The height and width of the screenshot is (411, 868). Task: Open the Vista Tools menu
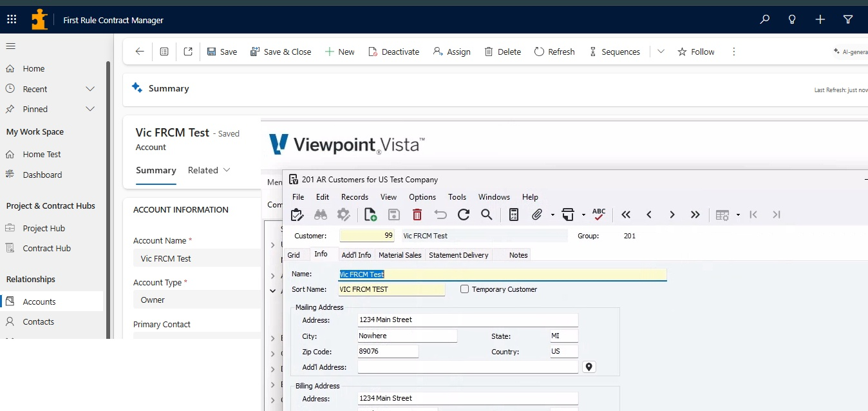tap(457, 197)
